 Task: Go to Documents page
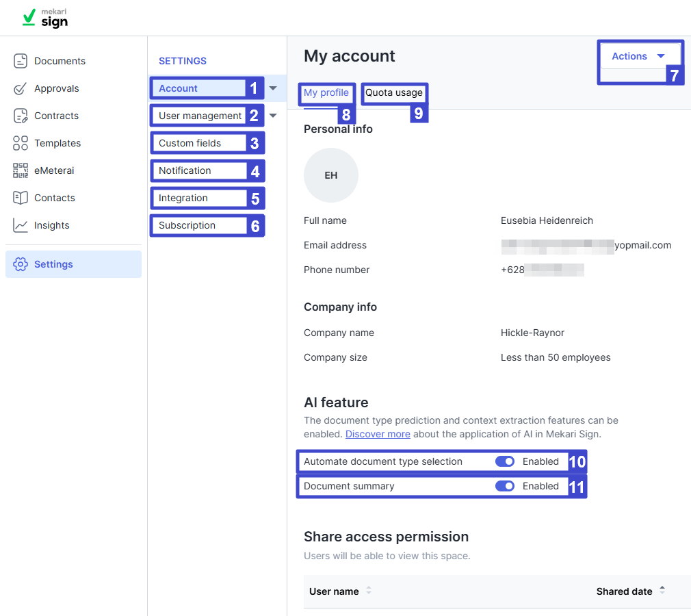(x=60, y=61)
